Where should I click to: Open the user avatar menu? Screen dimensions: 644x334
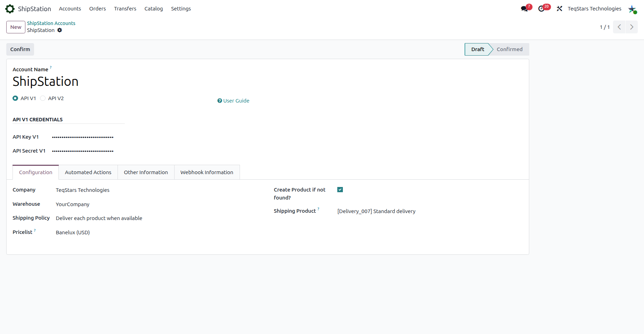click(x=632, y=9)
